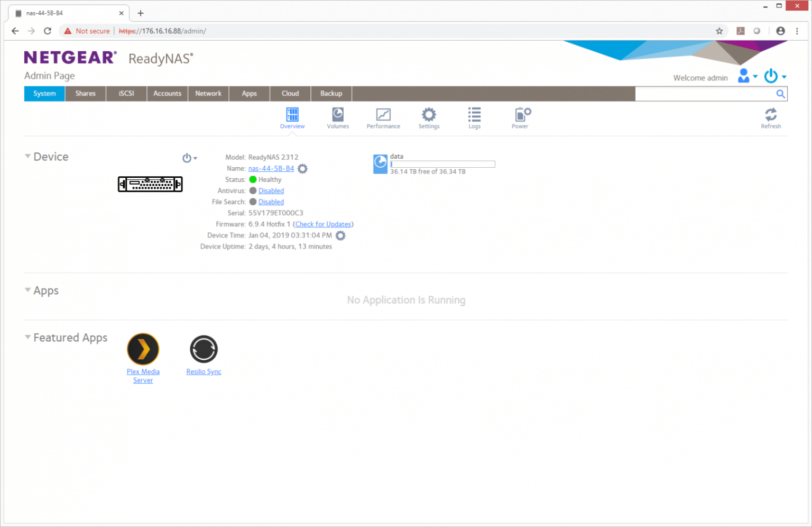Click the search magnifier icon
This screenshot has height=527, width=812.
[x=780, y=94]
